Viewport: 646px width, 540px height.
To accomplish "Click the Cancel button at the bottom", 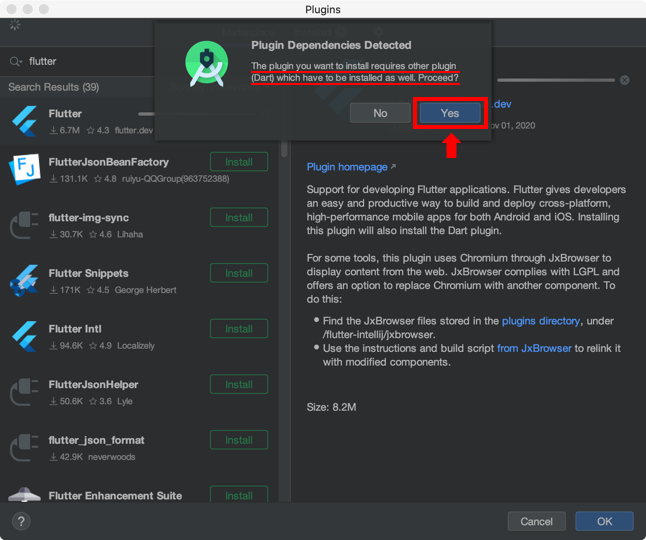I will click(536, 521).
